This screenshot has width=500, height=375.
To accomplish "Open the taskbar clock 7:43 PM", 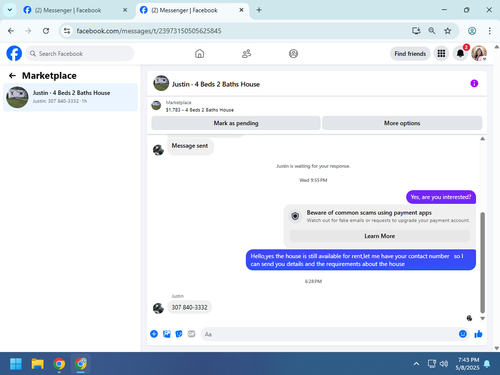I will tap(467, 364).
